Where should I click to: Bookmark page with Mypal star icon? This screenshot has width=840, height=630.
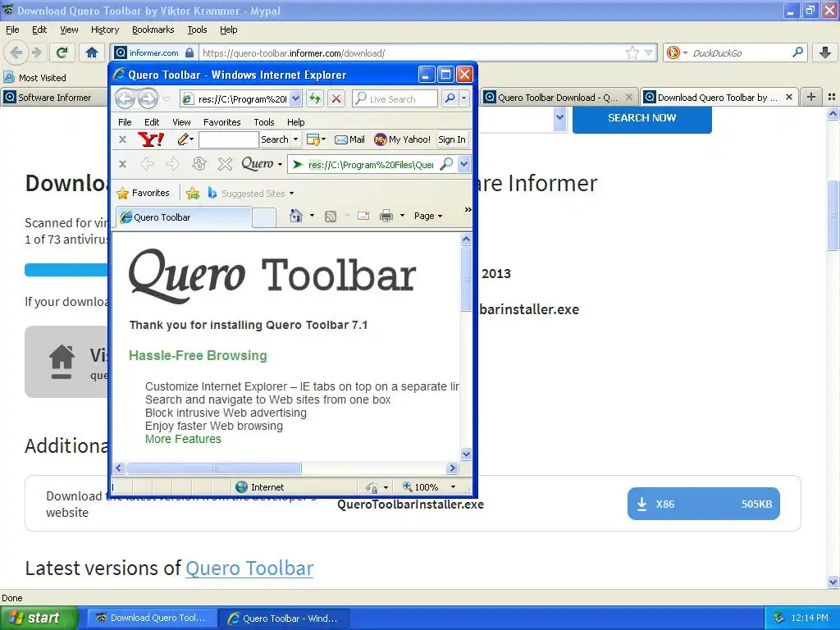point(632,52)
